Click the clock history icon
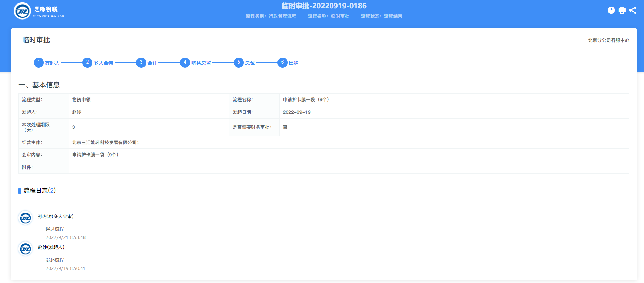Screen dimensions: 644x283 (x=611, y=10)
